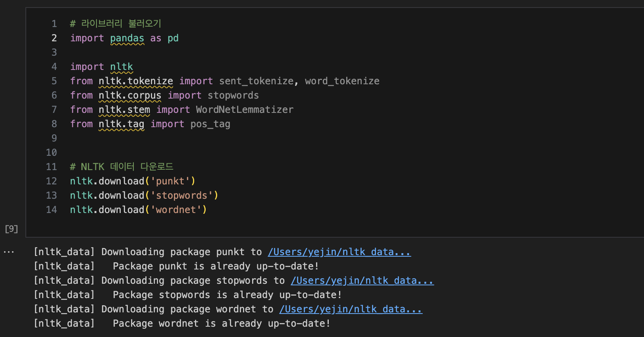Open the cell output options ellipsis

9,252
